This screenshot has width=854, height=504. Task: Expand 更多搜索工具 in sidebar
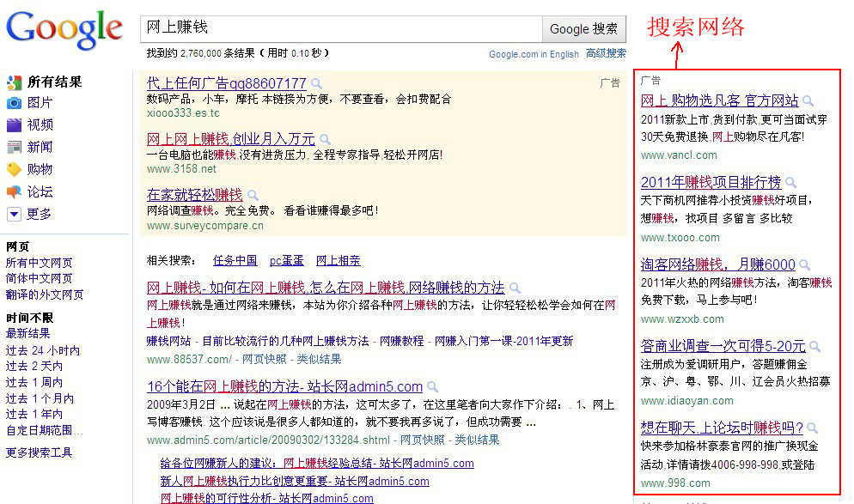[x=40, y=452]
